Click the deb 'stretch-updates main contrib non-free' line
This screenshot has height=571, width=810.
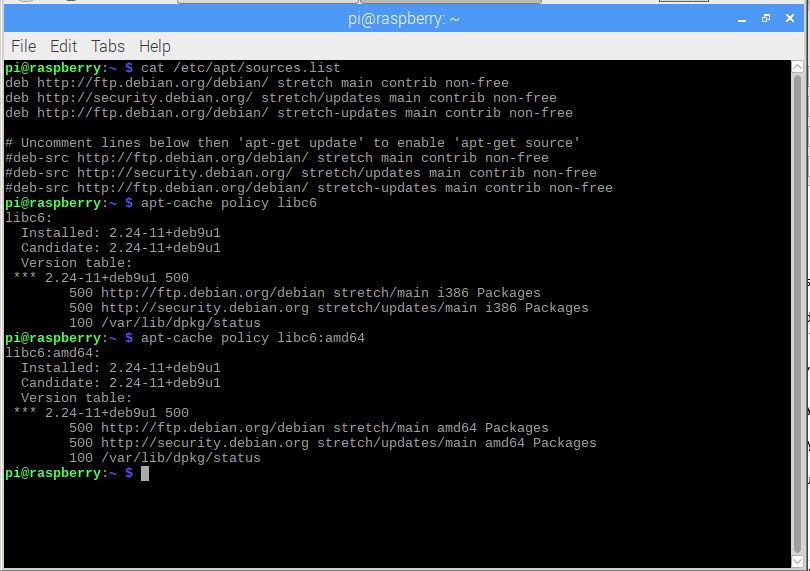tap(289, 113)
